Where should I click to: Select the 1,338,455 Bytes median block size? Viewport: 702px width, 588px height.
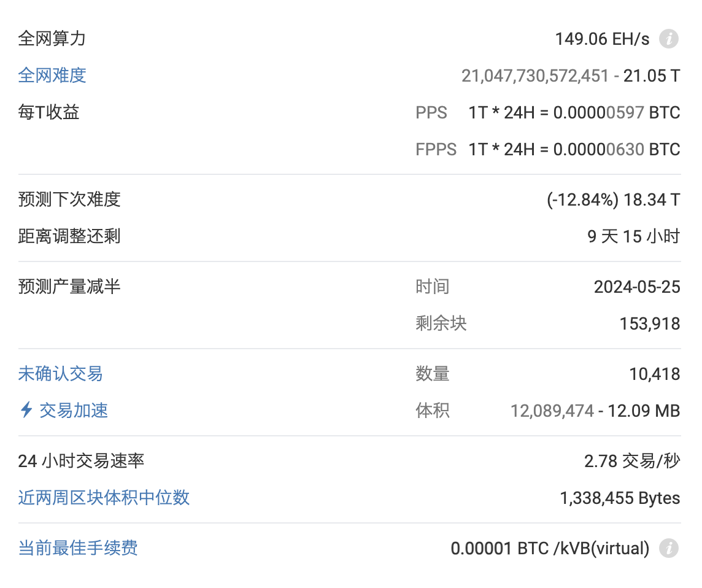(620, 498)
